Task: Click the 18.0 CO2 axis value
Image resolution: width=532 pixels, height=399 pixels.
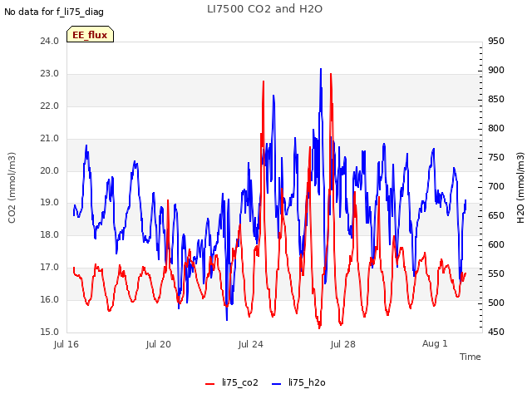Action: 50,234
